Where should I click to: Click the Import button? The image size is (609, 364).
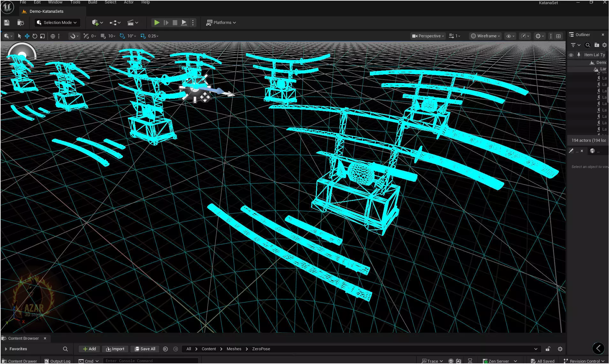(115, 349)
